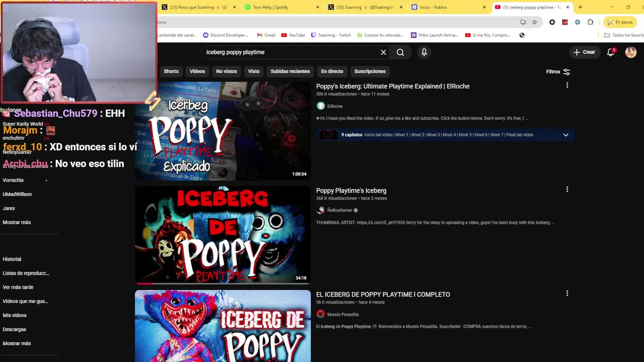Select the Suscripciones filter chip
The height and width of the screenshot is (362, 644).
click(x=370, y=71)
